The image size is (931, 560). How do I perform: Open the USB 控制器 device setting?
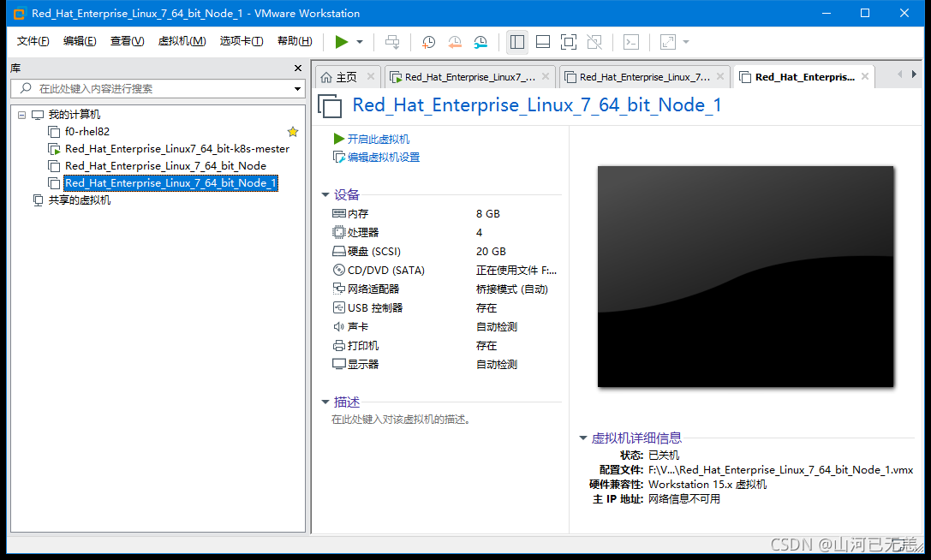coord(374,308)
